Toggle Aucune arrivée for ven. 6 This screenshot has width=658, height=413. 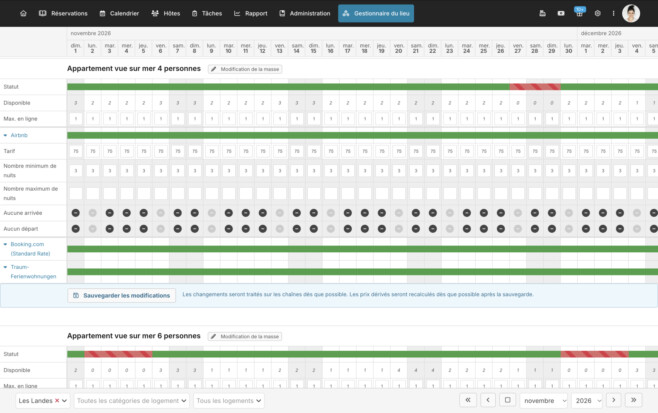click(x=160, y=213)
